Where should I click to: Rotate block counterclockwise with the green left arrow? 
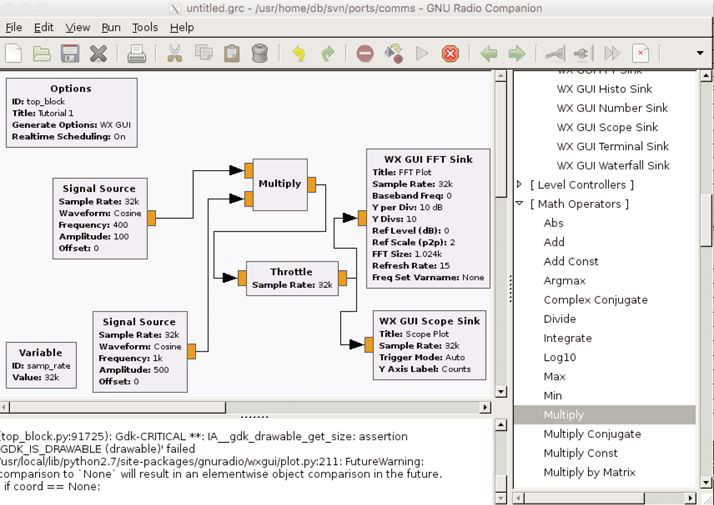[489, 54]
